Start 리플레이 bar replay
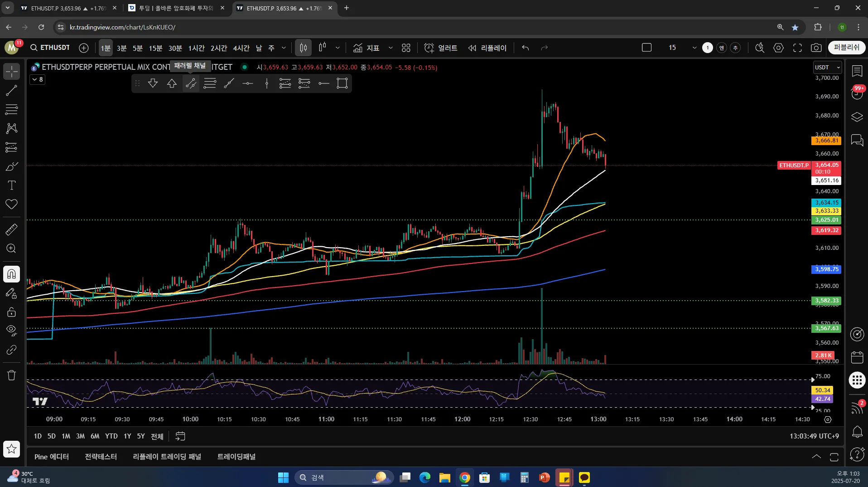Screen dimensions: 868x487 487,48
